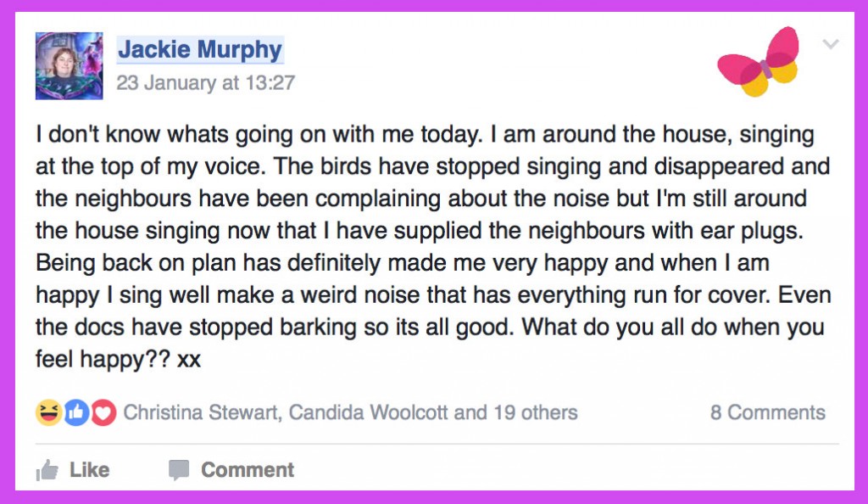The image size is (868, 504).
Task: Click the word Murphy in the author name
Action: [240, 50]
